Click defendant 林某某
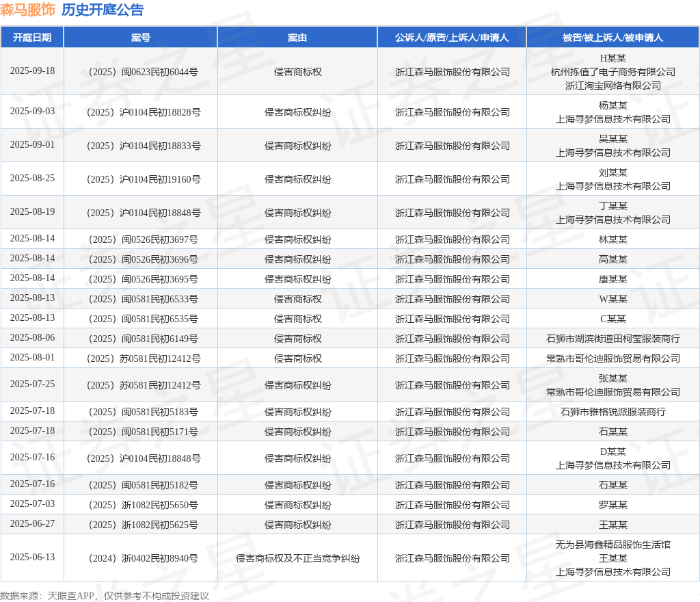The image size is (700, 602). [x=613, y=239]
